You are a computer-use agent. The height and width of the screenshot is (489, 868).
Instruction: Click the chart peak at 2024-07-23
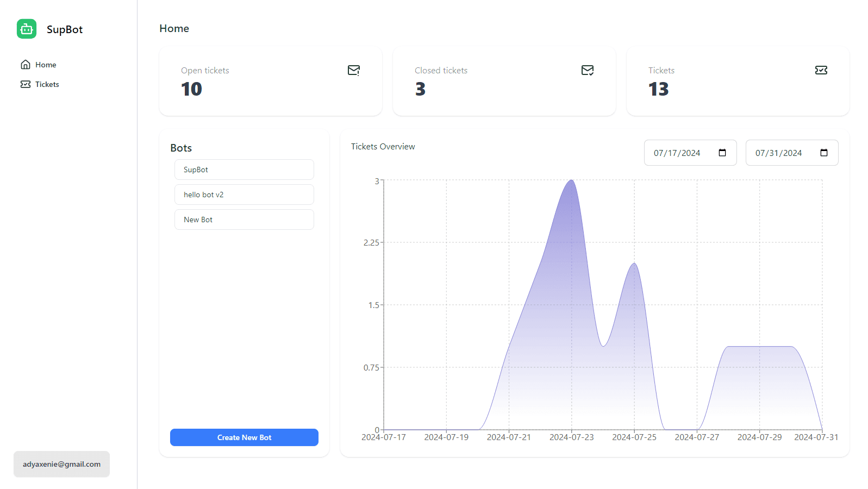(x=571, y=180)
